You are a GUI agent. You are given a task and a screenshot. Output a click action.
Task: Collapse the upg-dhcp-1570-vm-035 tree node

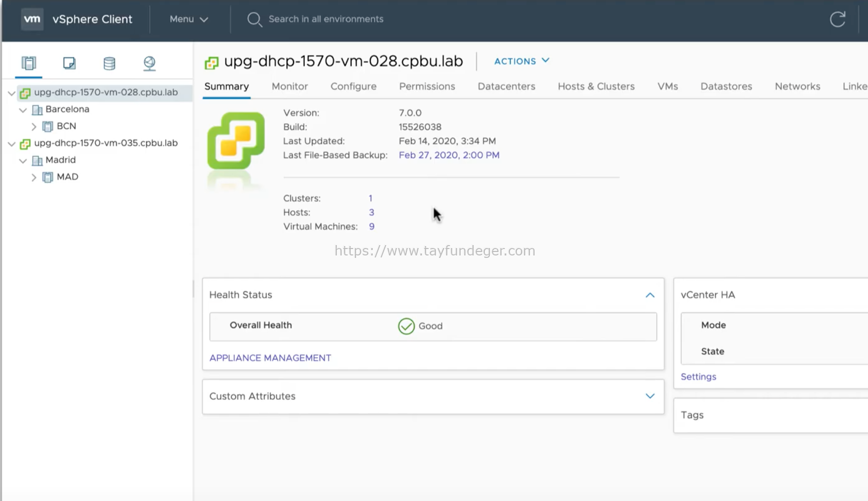[x=11, y=143]
